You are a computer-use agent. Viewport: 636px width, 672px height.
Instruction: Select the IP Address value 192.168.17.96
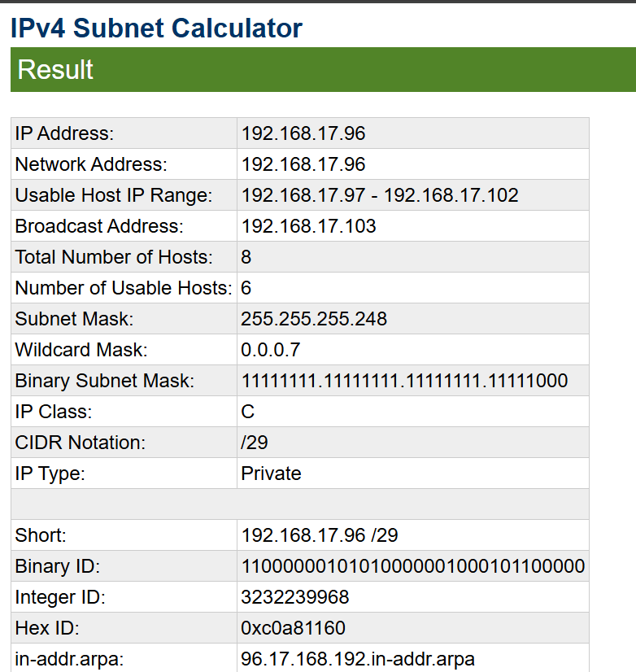(x=303, y=133)
